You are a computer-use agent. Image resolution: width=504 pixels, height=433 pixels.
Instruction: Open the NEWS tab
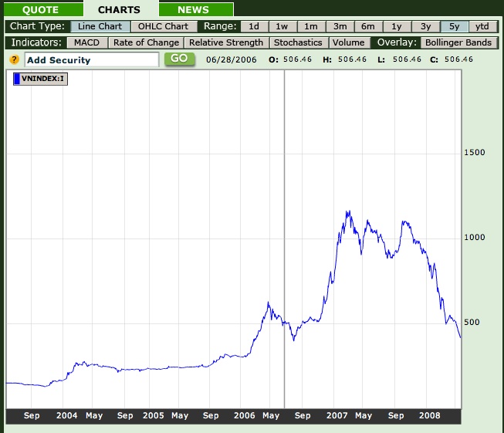pyautogui.click(x=193, y=10)
